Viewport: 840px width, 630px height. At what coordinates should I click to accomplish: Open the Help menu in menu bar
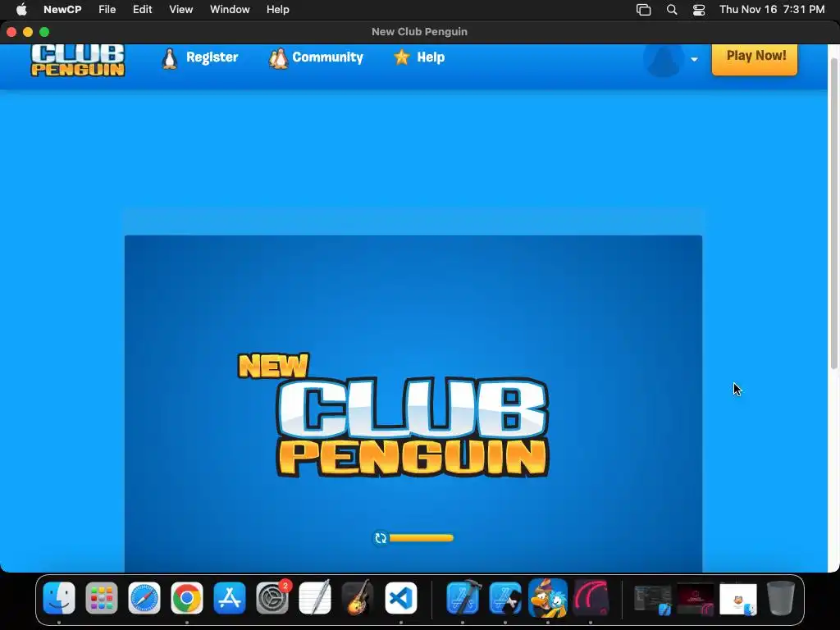tap(278, 10)
